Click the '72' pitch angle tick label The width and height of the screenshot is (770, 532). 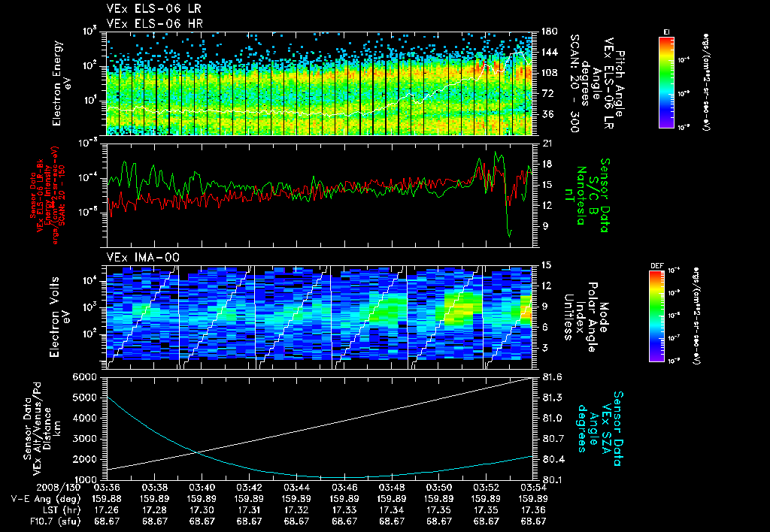[x=547, y=93]
